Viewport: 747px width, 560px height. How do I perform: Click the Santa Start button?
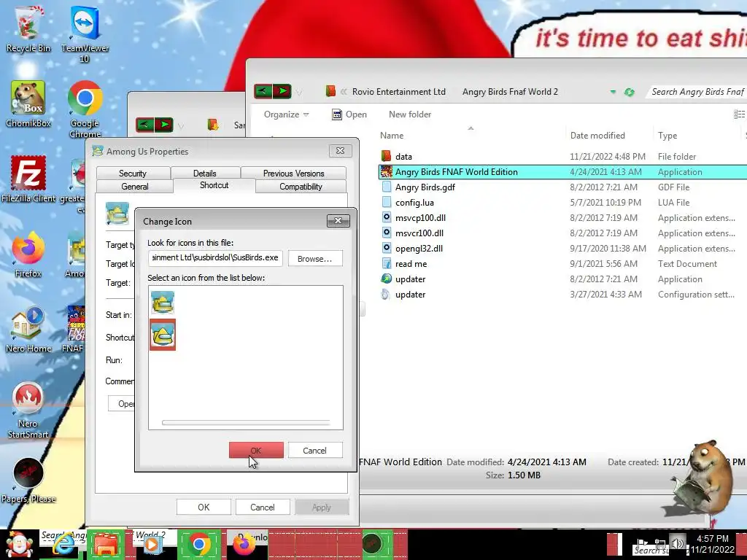(18, 545)
